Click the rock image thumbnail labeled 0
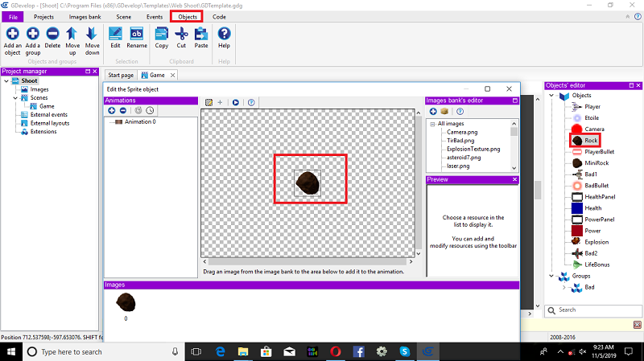 [x=126, y=303]
